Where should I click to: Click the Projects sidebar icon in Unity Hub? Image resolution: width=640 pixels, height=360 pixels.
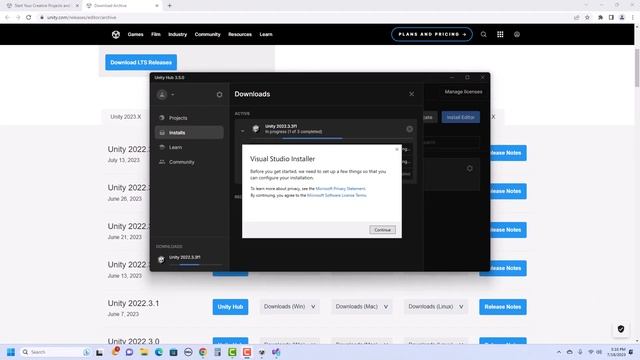(162, 118)
